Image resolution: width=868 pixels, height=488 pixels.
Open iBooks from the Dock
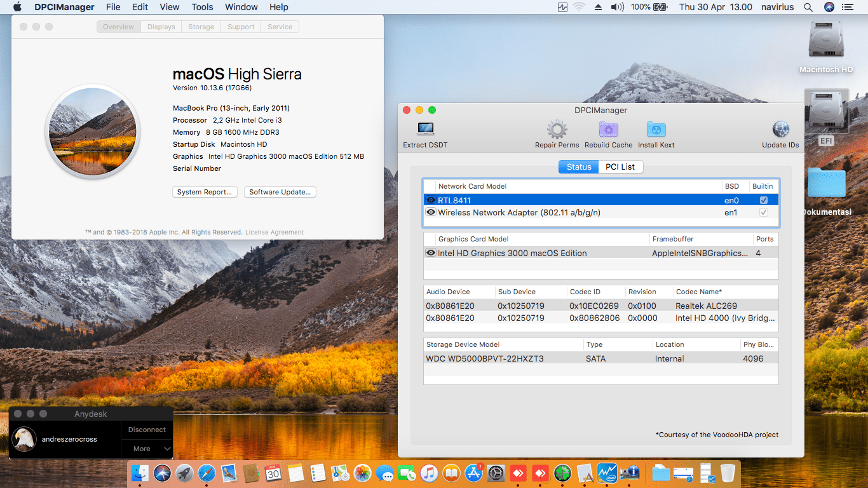(451, 473)
